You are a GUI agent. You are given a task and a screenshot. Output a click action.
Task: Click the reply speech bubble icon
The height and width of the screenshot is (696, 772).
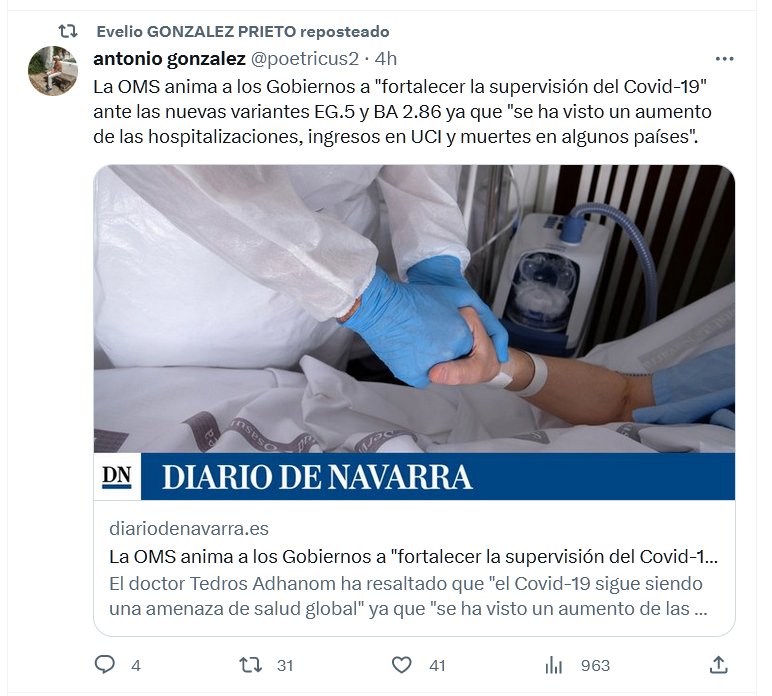click(x=104, y=664)
